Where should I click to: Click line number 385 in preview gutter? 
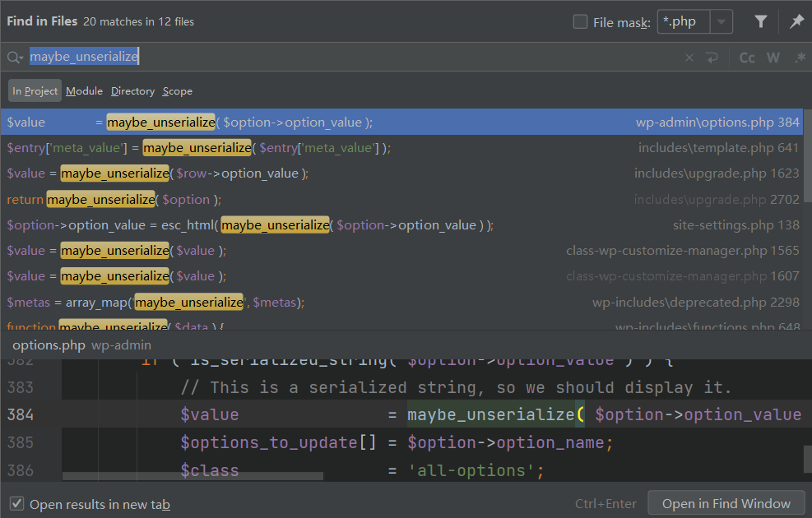click(x=21, y=442)
